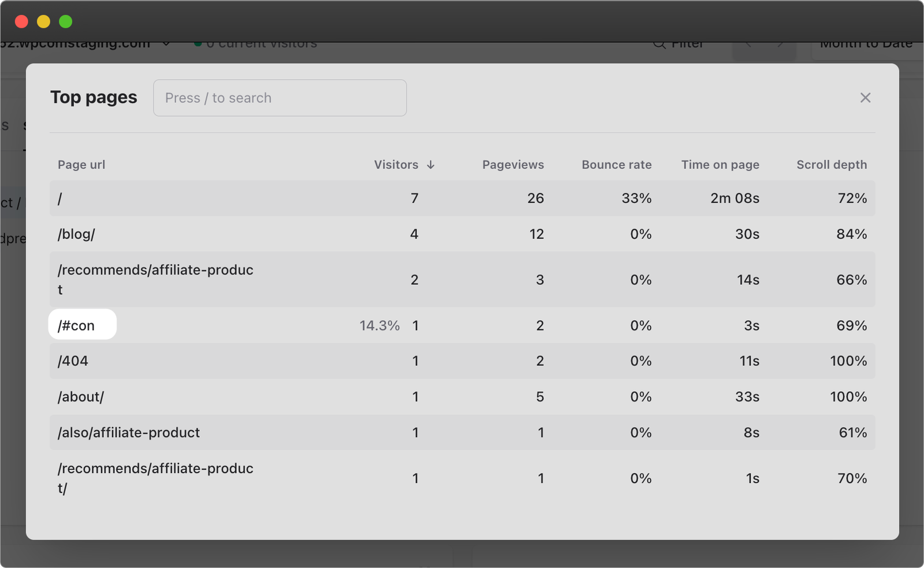Click the Time on page column header

tap(720, 165)
